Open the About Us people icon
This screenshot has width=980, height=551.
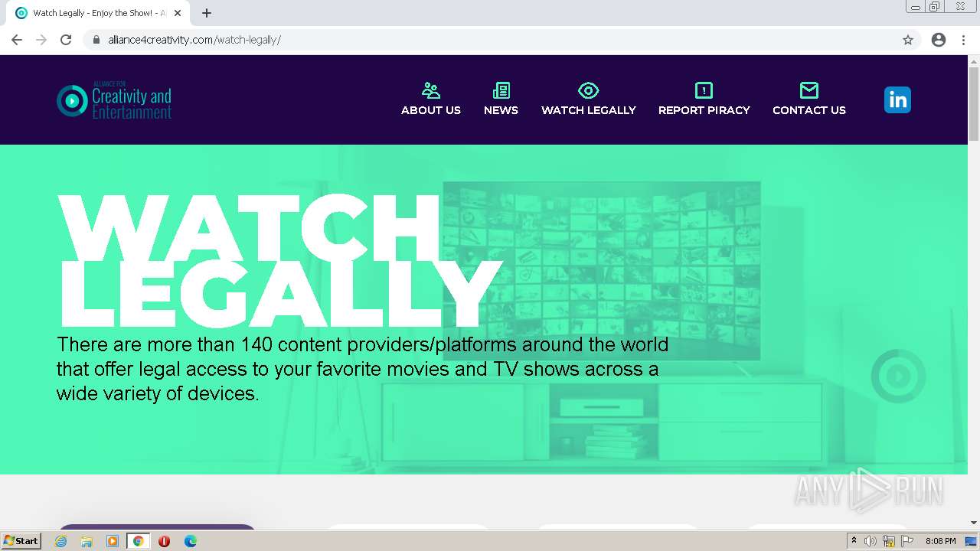[x=431, y=90]
